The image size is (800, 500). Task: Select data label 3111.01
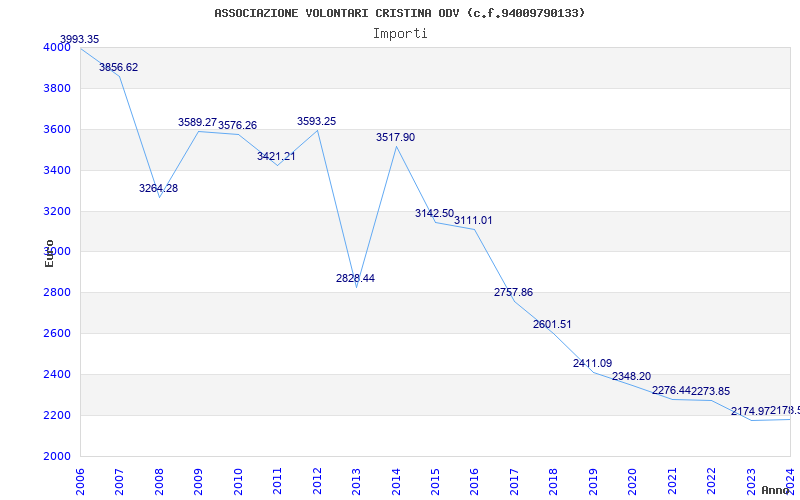(x=473, y=220)
